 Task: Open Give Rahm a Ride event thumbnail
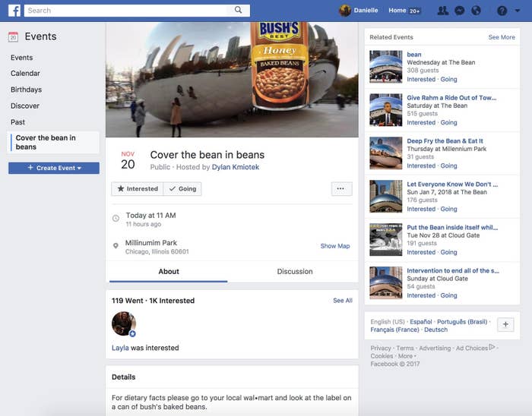386,110
